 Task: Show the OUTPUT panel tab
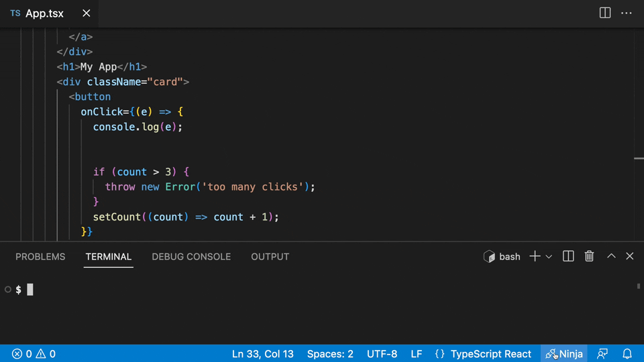click(x=270, y=257)
